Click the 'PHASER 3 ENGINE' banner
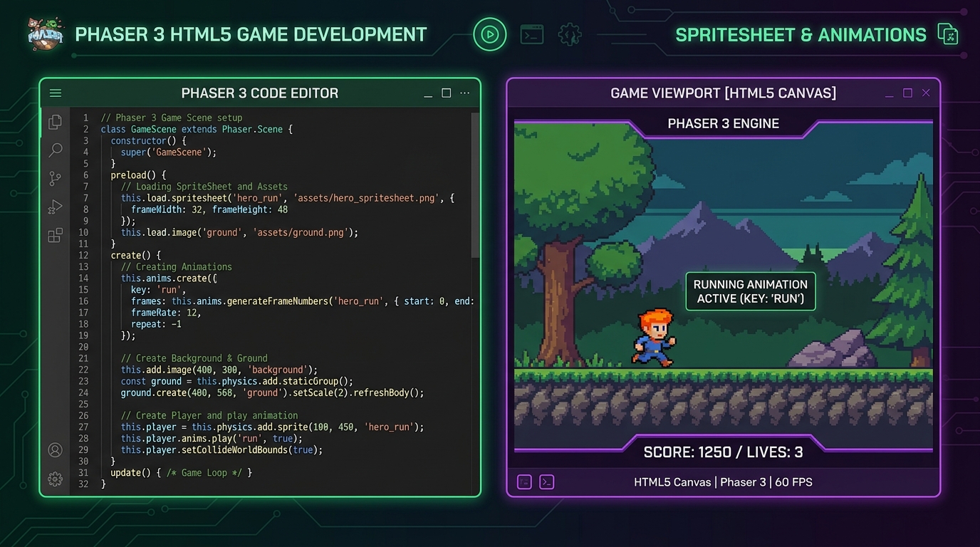The width and height of the screenshot is (980, 547). [x=723, y=124]
